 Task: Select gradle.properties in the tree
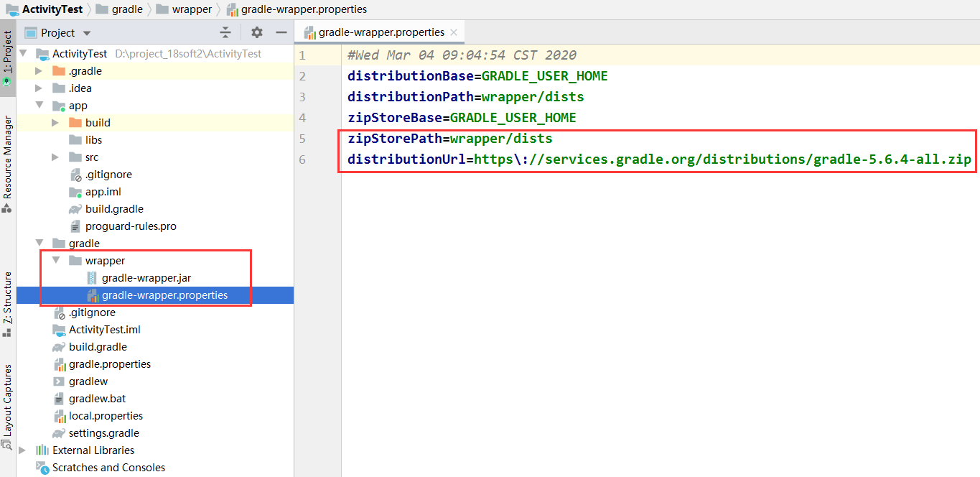155,364
